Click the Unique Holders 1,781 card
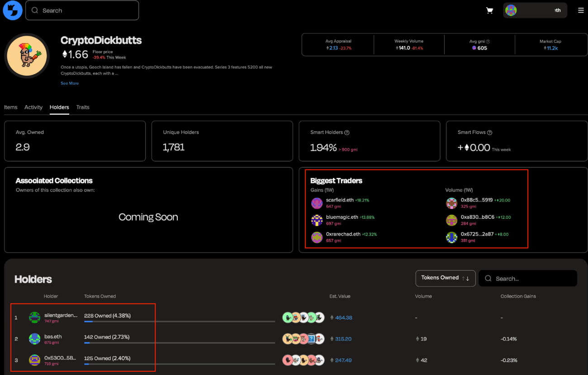The height and width of the screenshot is (375, 588). tap(222, 141)
